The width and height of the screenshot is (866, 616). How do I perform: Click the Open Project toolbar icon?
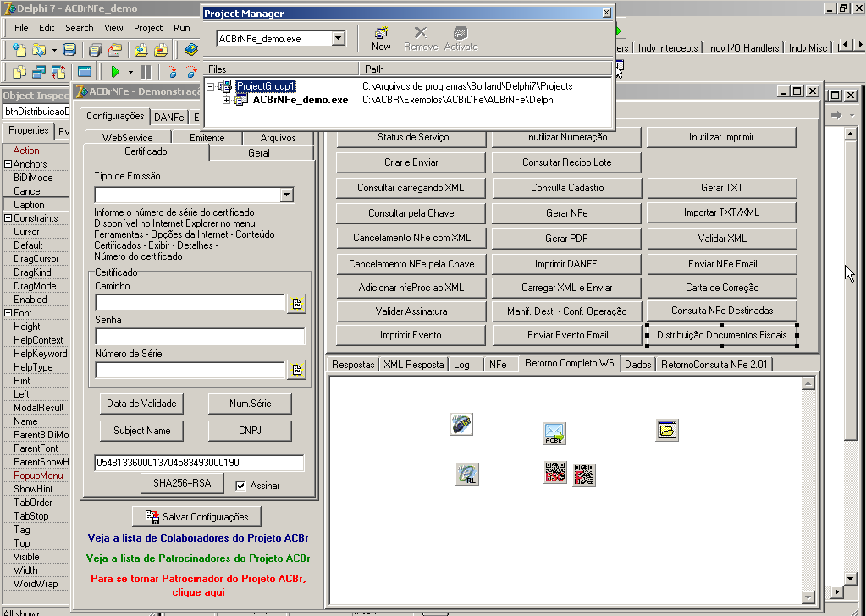point(115,50)
